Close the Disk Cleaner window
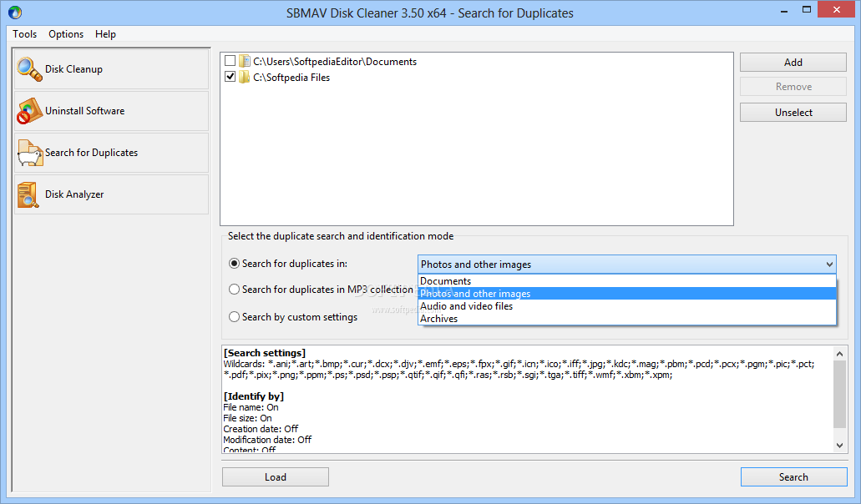 pos(836,10)
